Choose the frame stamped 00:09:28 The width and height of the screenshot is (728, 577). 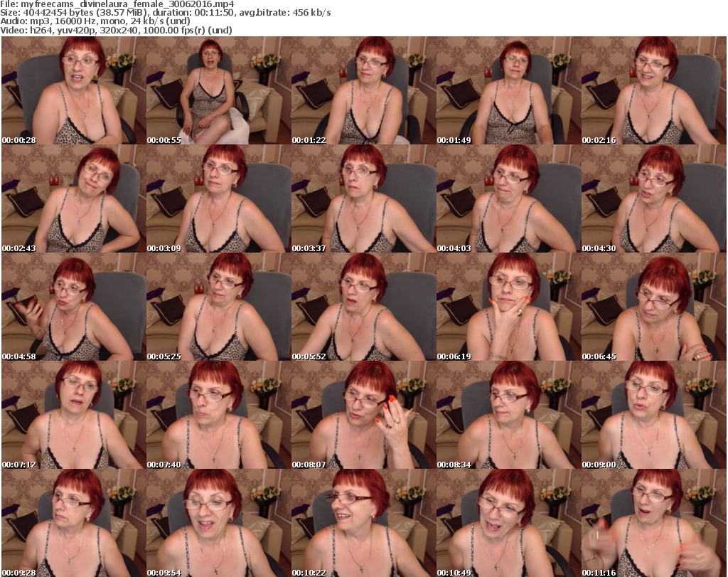(x=74, y=523)
